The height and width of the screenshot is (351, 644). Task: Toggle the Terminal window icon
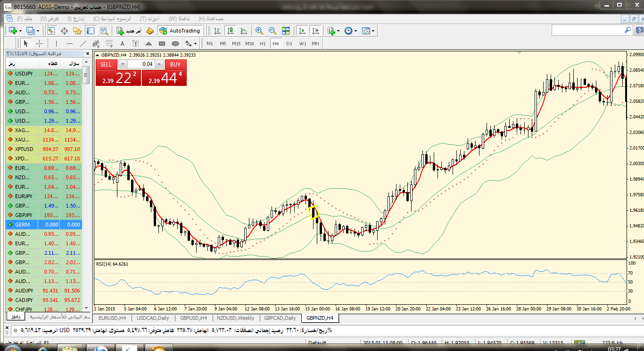pyautogui.click(x=91, y=31)
